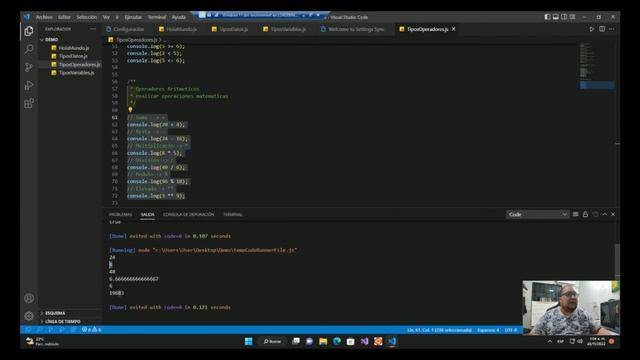The image size is (640, 360).
Task: Open the Source Control view
Action: [x=29, y=67]
